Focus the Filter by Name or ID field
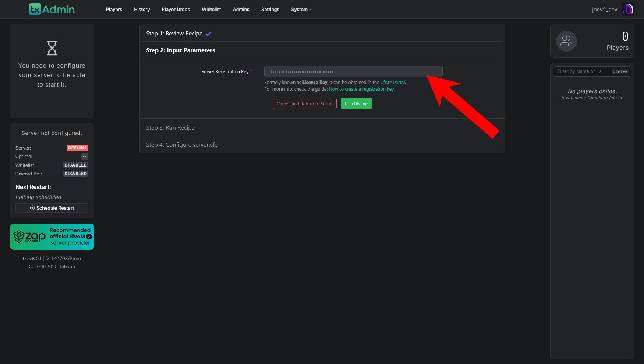The image size is (644, 364). point(592,71)
